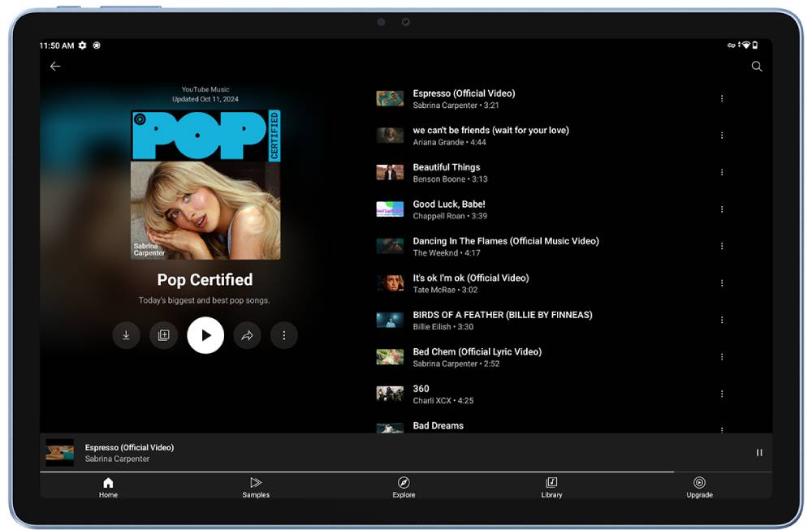The height and width of the screenshot is (530, 812).
Task: Open options for Espresso (Official Video)
Action: point(722,98)
